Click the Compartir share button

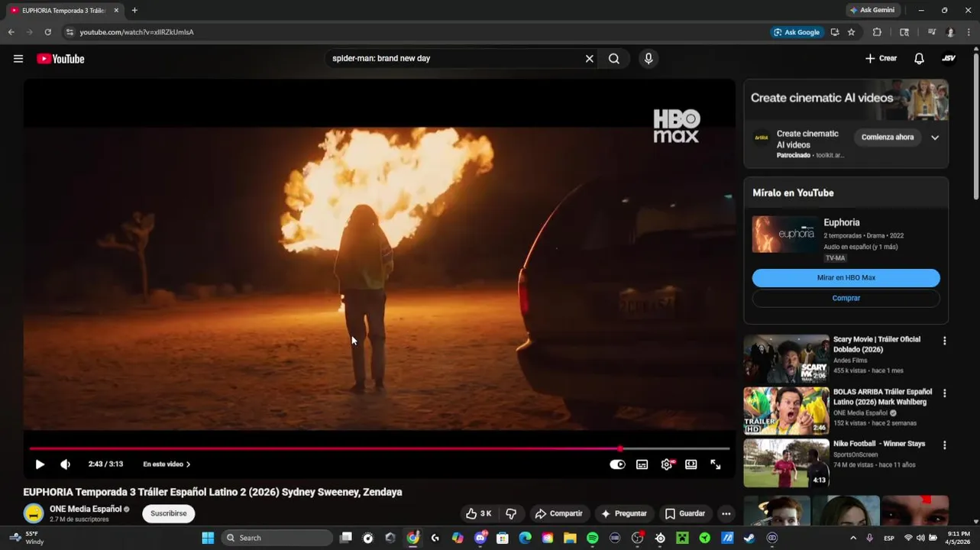(x=558, y=513)
